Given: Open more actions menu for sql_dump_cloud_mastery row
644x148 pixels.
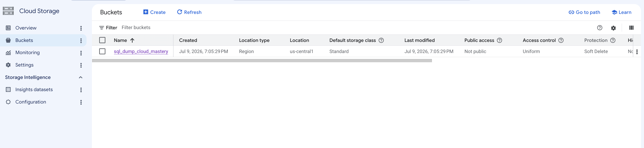Looking at the screenshot, I should click(x=637, y=52).
